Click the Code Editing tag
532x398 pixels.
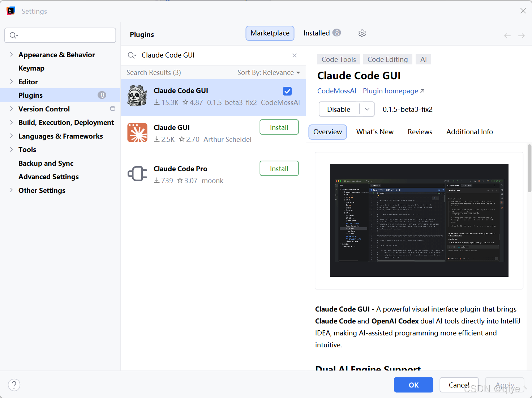click(x=387, y=60)
